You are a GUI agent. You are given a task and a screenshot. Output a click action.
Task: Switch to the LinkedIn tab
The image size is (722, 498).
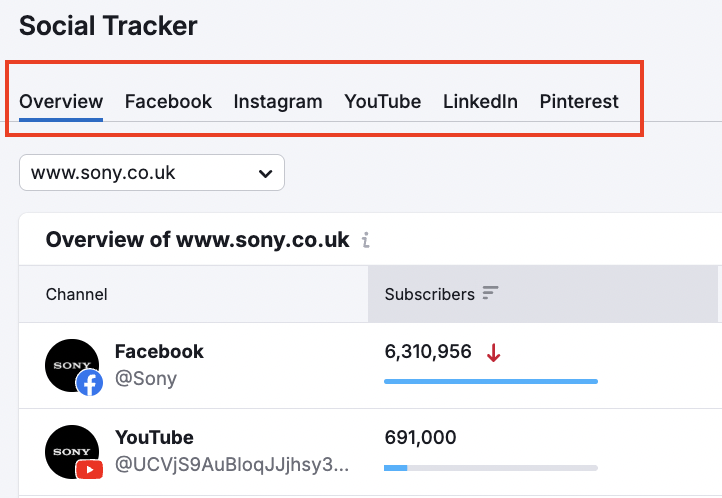(480, 101)
